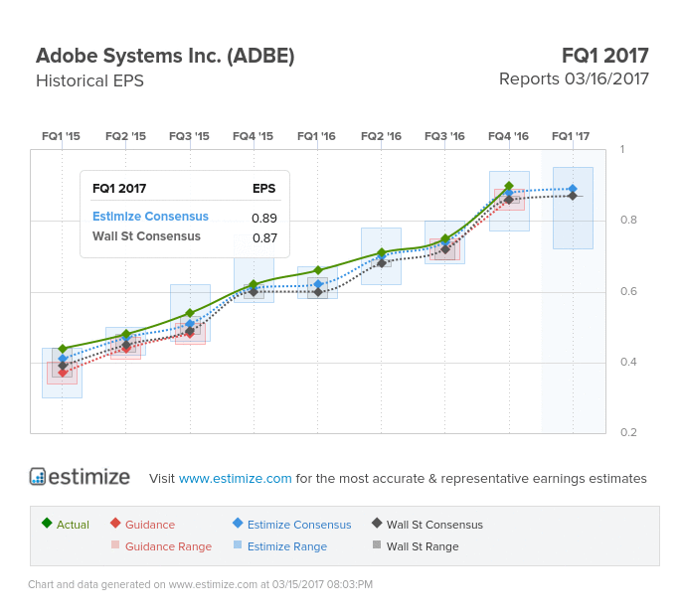This screenshot has width=681, height=616.
Task: Click the Guidance red diamond legend icon
Action: coord(115,523)
